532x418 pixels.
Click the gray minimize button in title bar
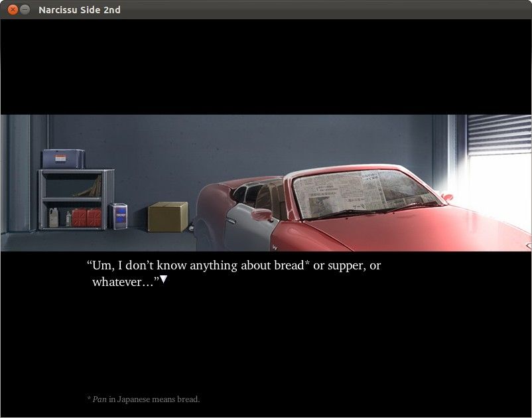(x=25, y=9)
